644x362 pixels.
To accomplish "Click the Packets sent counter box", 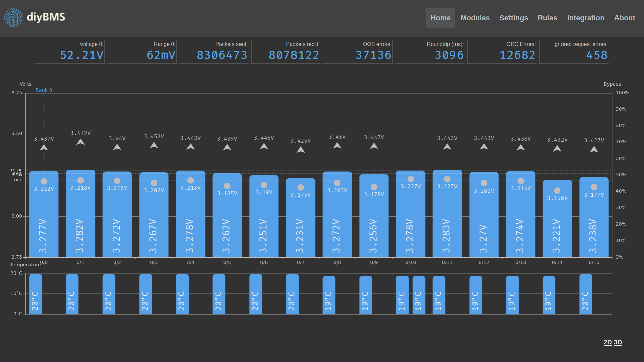I will pos(214,52).
